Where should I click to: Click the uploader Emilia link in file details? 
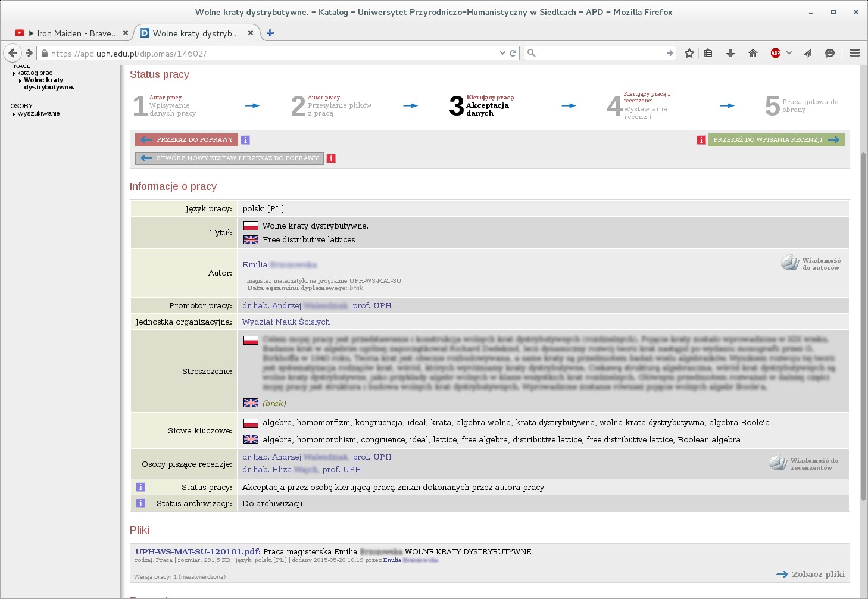click(x=410, y=560)
